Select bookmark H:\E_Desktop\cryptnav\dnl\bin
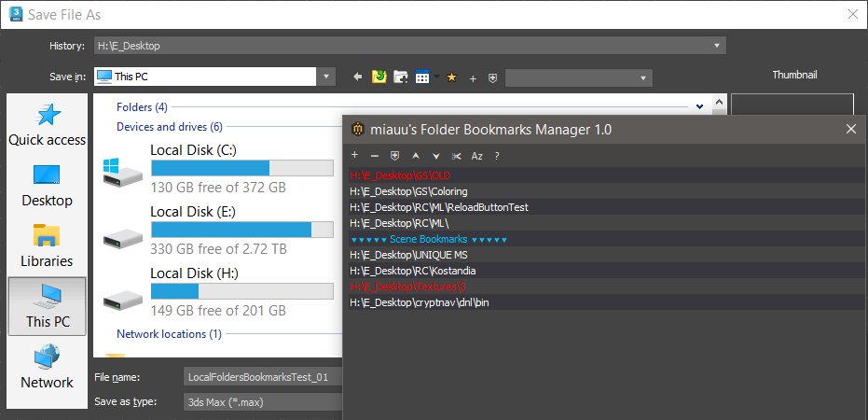The height and width of the screenshot is (420, 868). click(x=607, y=302)
